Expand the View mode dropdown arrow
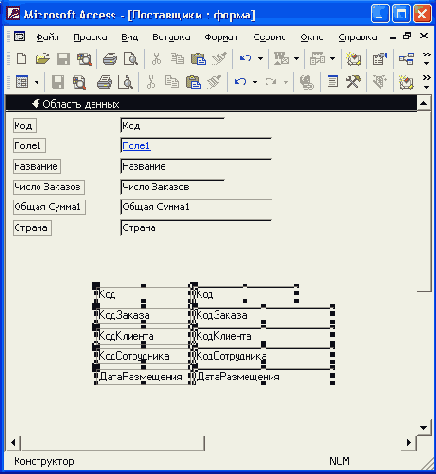Viewport: 436px width, 474px height. [37, 82]
